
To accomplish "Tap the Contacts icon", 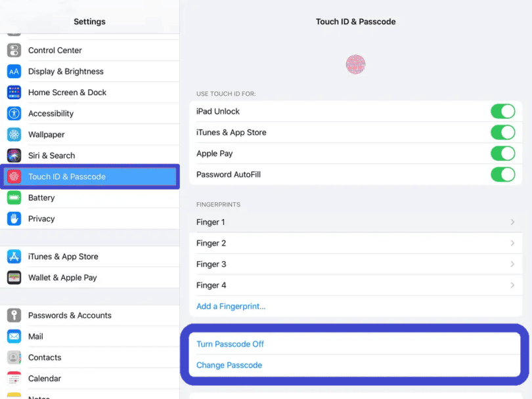I will [14, 358].
